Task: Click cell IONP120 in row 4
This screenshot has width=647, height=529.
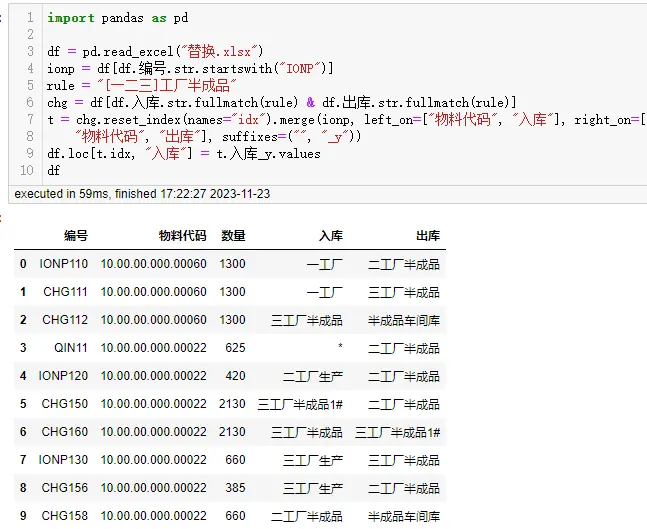Action: (63, 376)
